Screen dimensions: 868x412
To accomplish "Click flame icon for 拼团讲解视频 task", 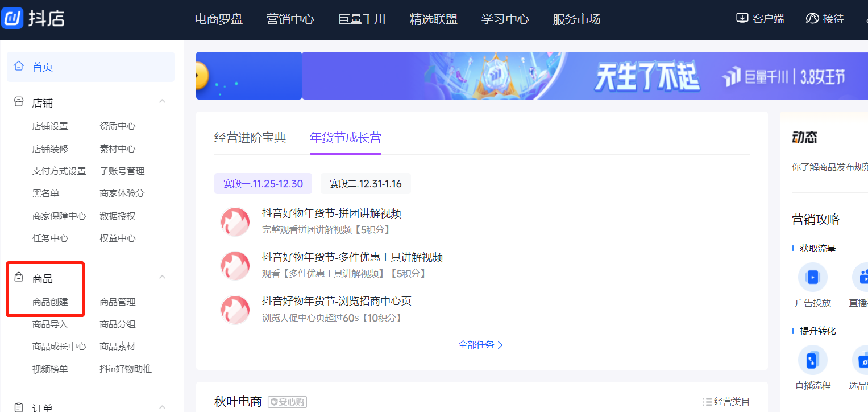I will click(235, 222).
